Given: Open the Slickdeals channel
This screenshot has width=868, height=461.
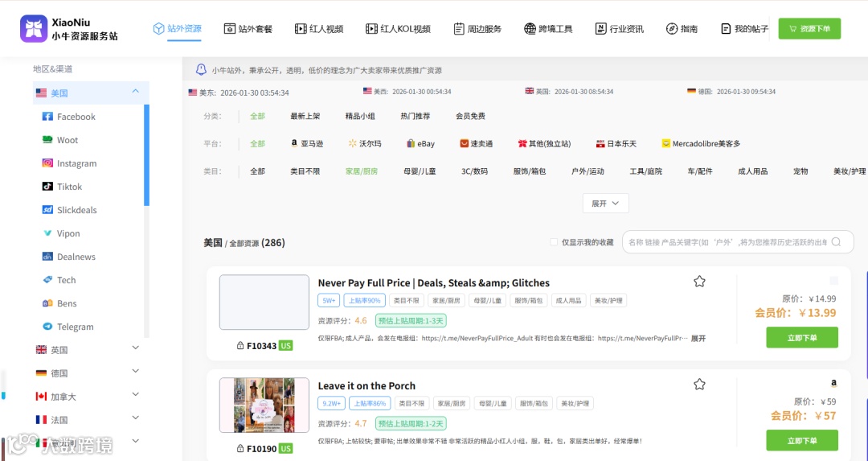Looking at the screenshot, I should click(x=70, y=209).
